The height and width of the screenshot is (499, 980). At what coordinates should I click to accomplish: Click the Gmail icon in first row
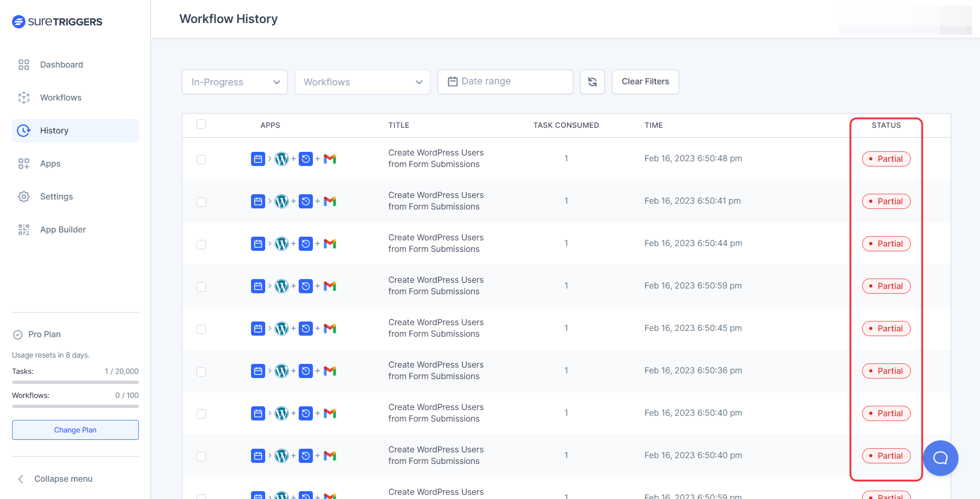[x=330, y=159]
